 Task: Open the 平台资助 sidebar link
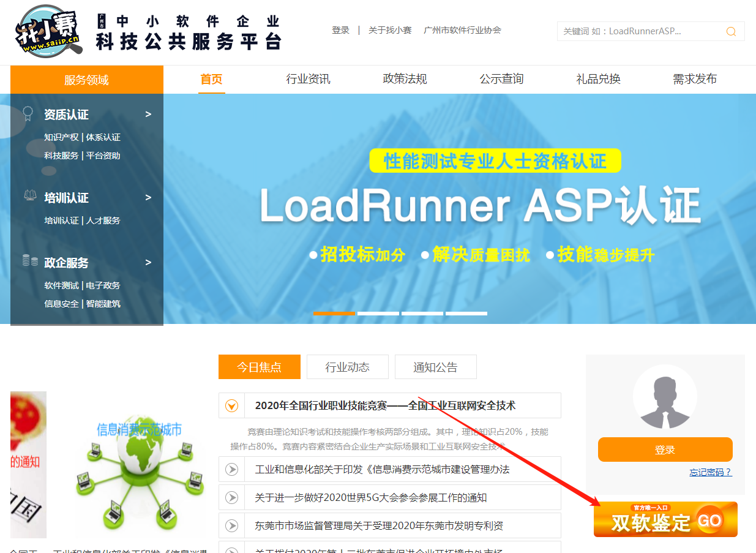click(x=103, y=156)
